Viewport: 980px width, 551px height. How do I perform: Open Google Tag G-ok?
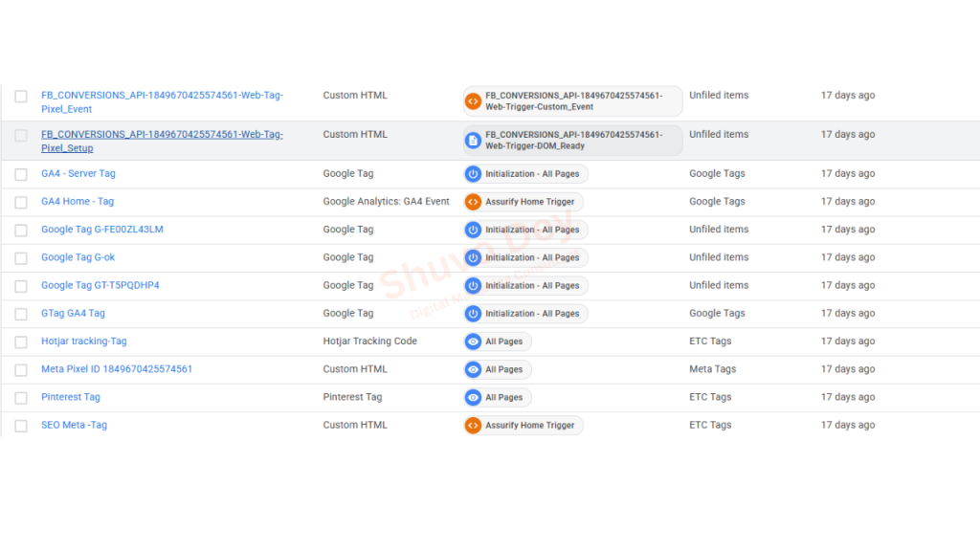point(78,257)
